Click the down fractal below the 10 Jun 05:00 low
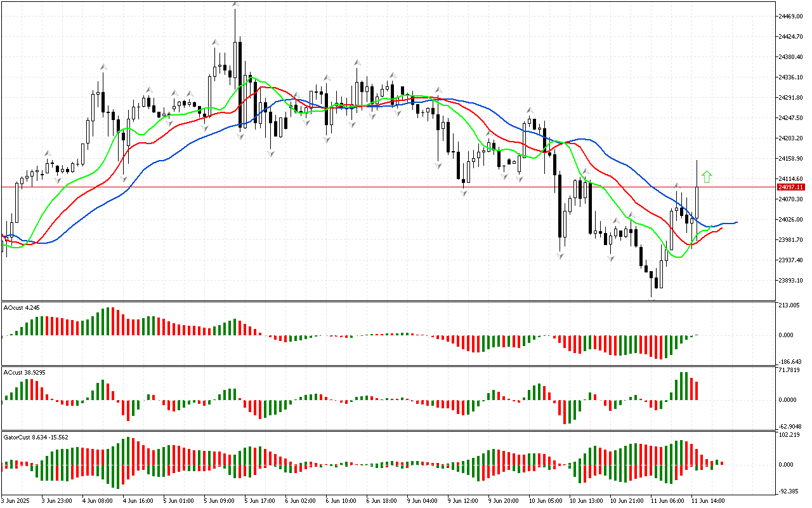812x508 pixels. [x=560, y=256]
